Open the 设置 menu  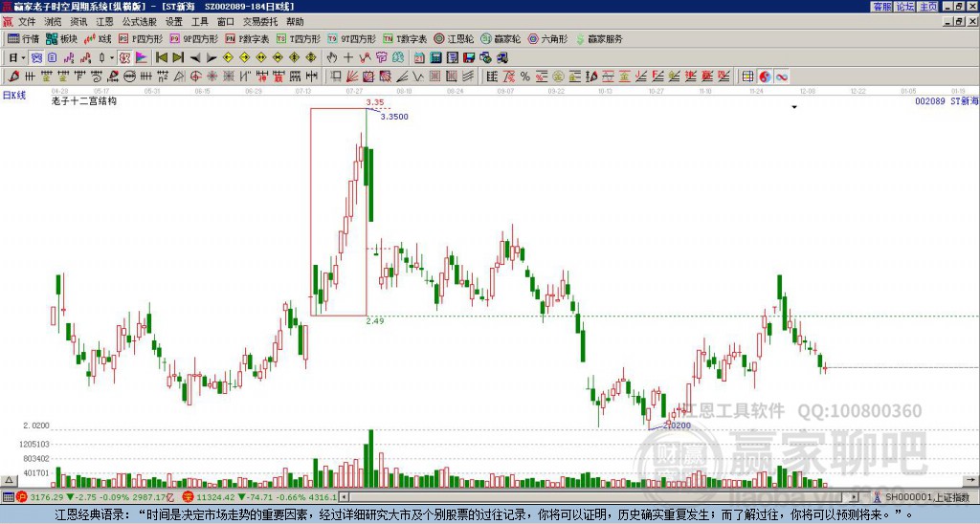coord(174,22)
